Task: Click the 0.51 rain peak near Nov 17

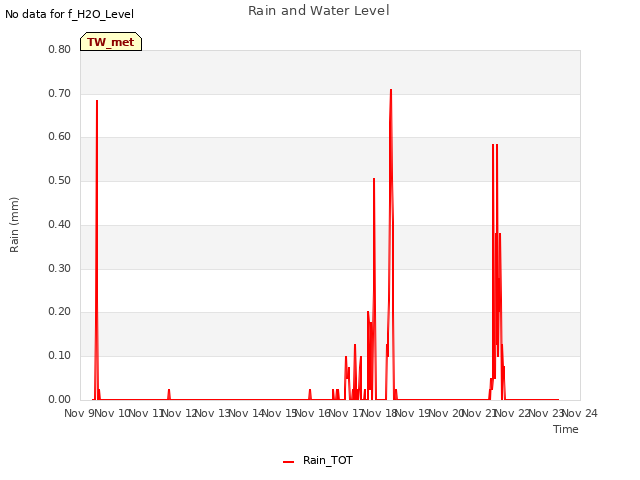Action: [x=374, y=179]
